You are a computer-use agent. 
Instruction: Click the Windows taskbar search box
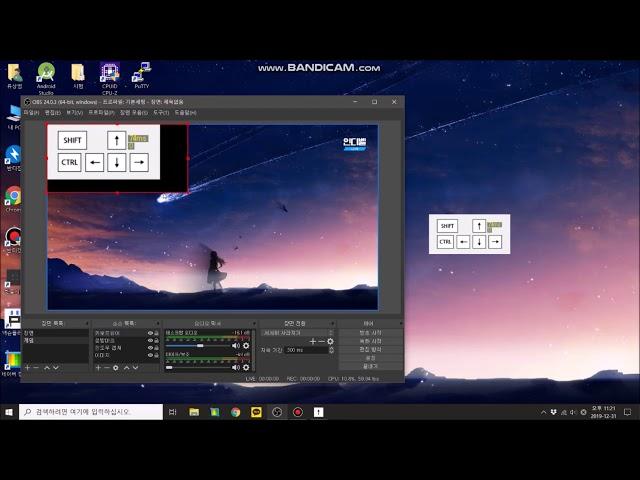(x=91, y=412)
